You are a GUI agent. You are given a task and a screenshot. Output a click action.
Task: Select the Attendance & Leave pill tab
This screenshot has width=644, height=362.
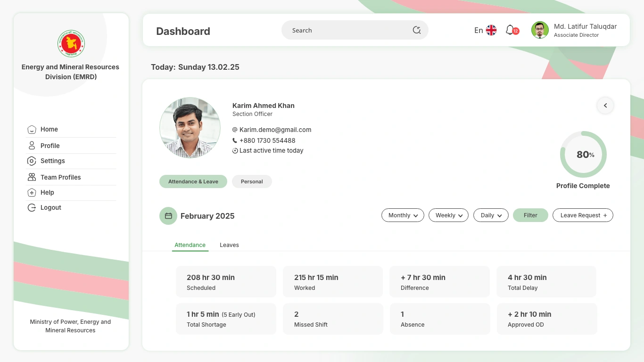[x=193, y=181]
